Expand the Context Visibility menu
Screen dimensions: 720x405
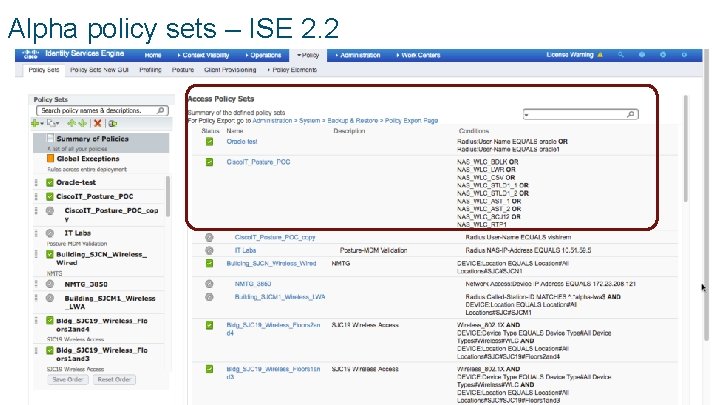coord(203,55)
